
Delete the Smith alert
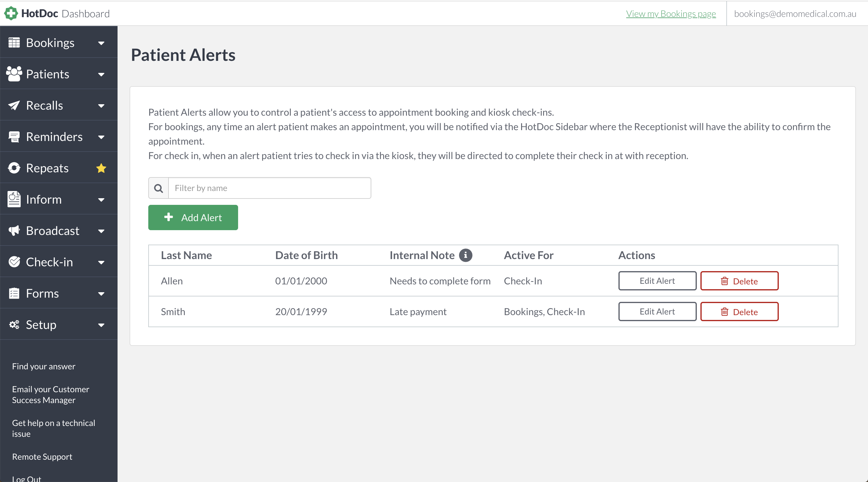tap(739, 311)
